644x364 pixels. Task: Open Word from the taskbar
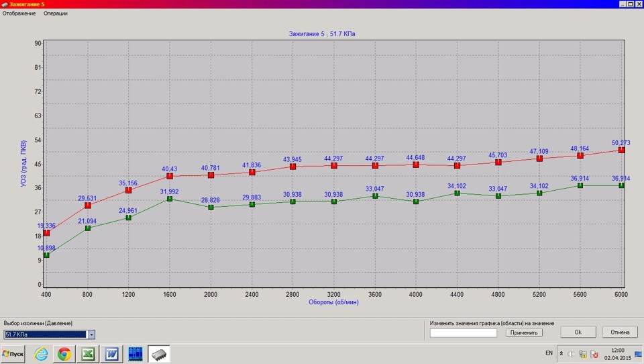pos(111,354)
